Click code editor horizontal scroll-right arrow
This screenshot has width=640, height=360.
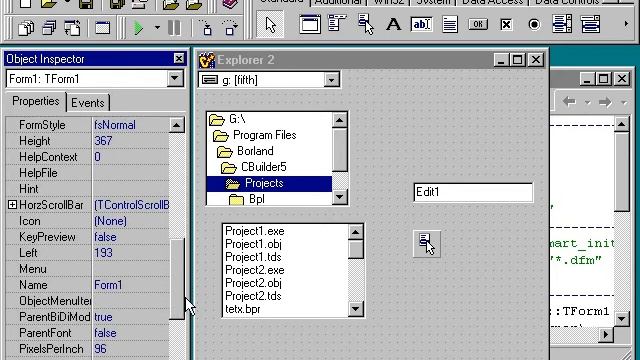tap(606, 335)
